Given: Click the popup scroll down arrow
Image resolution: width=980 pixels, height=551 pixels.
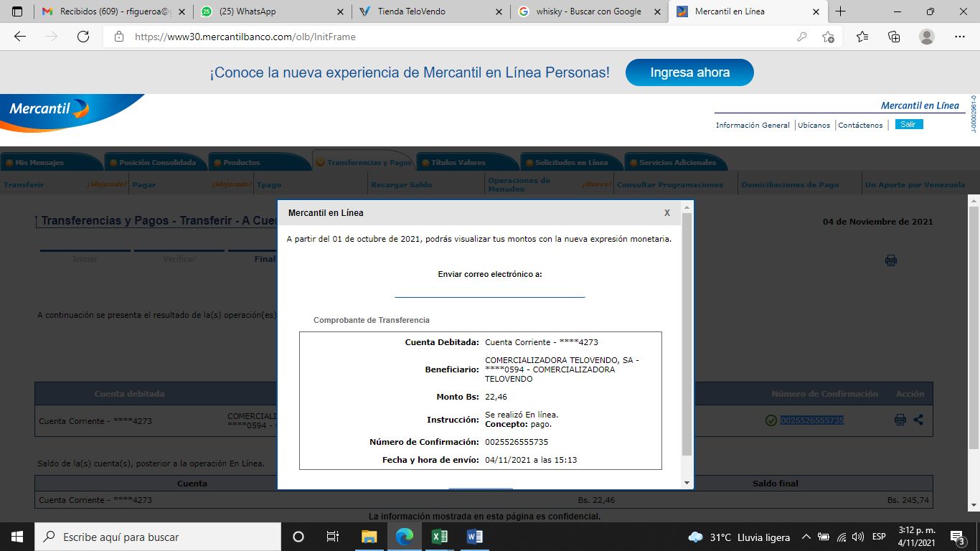Looking at the screenshot, I should (687, 483).
